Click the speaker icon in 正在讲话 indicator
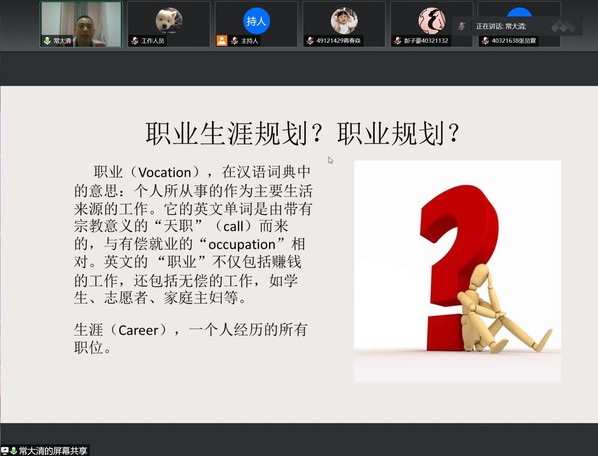This screenshot has width=598, height=456. 462,26
